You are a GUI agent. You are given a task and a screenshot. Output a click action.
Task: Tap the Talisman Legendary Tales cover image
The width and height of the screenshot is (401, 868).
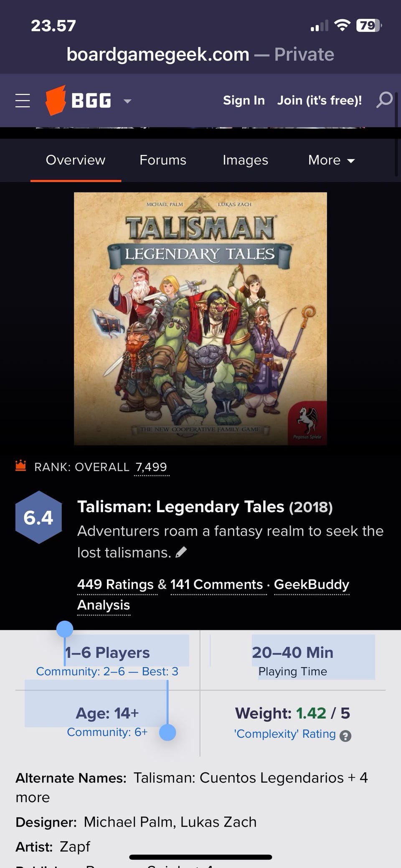[200, 319]
